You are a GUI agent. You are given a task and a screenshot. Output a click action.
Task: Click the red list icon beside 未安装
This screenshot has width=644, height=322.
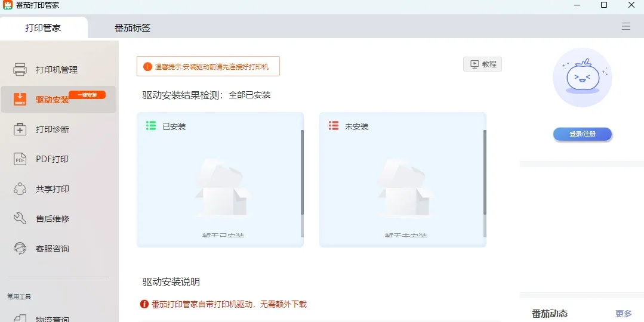(x=334, y=126)
